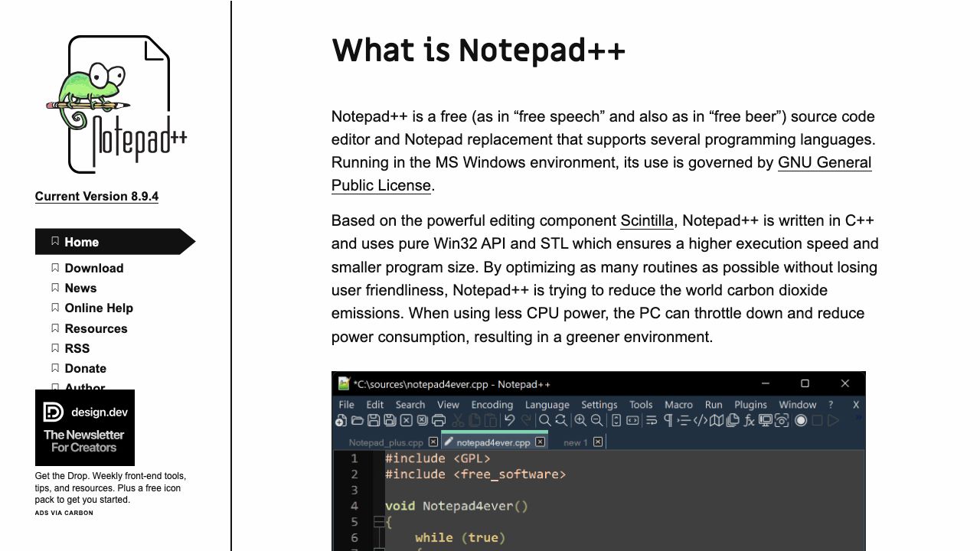The height and width of the screenshot is (551, 980).
Task: Click the monitor-shaped icon beside fx
Action: point(766,420)
